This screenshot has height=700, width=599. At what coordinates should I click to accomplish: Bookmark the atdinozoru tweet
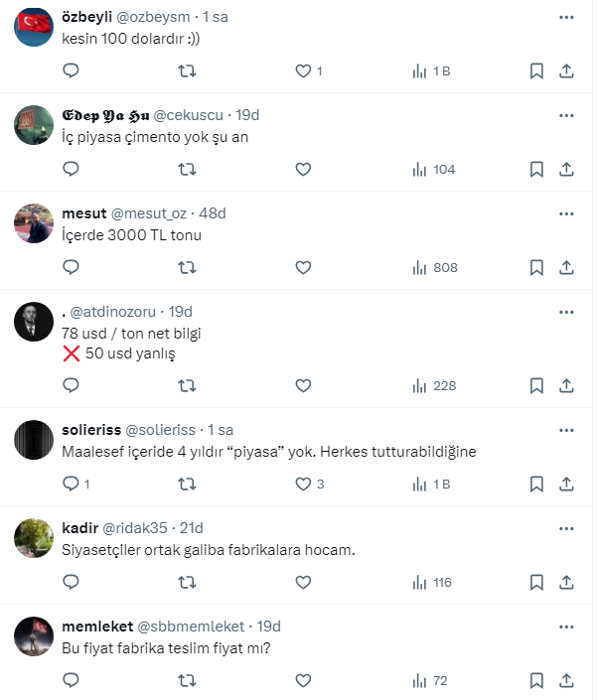pyautogui.click(x=536, y=385)
